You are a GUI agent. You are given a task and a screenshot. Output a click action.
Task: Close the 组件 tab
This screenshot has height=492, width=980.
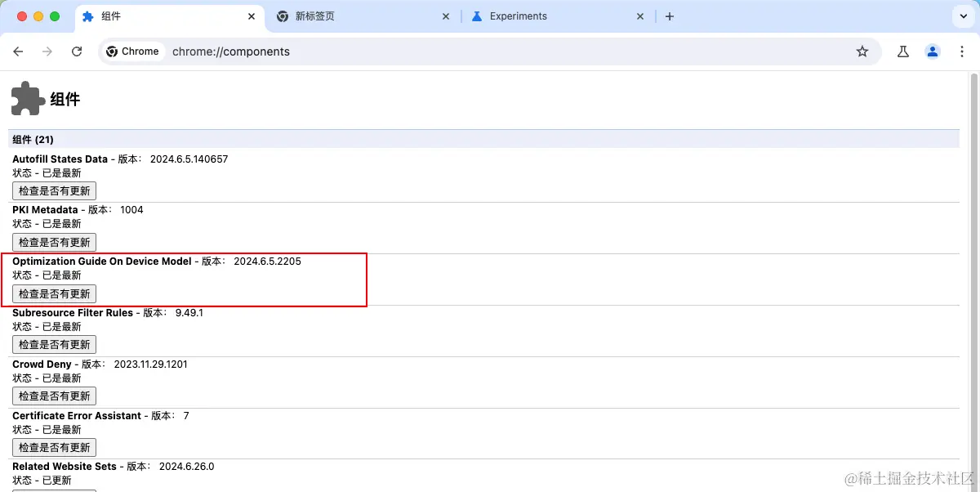coord(251,16)
